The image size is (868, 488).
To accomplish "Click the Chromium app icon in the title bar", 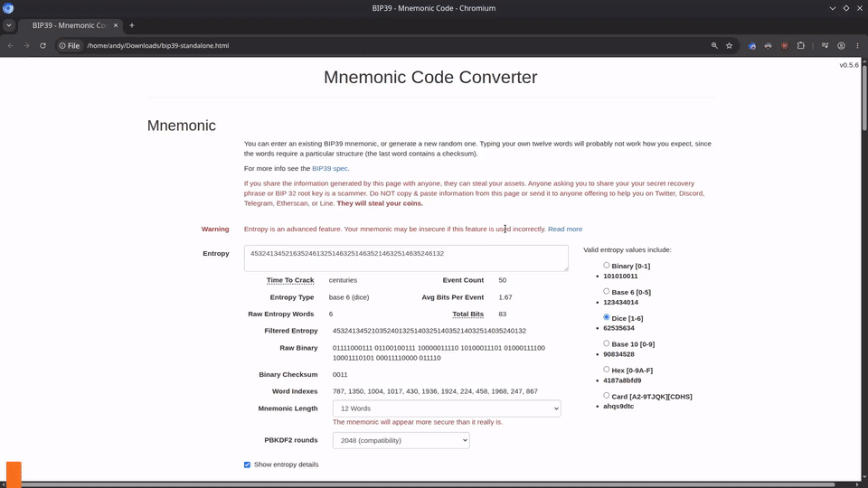I will click(x=8, y=8).
